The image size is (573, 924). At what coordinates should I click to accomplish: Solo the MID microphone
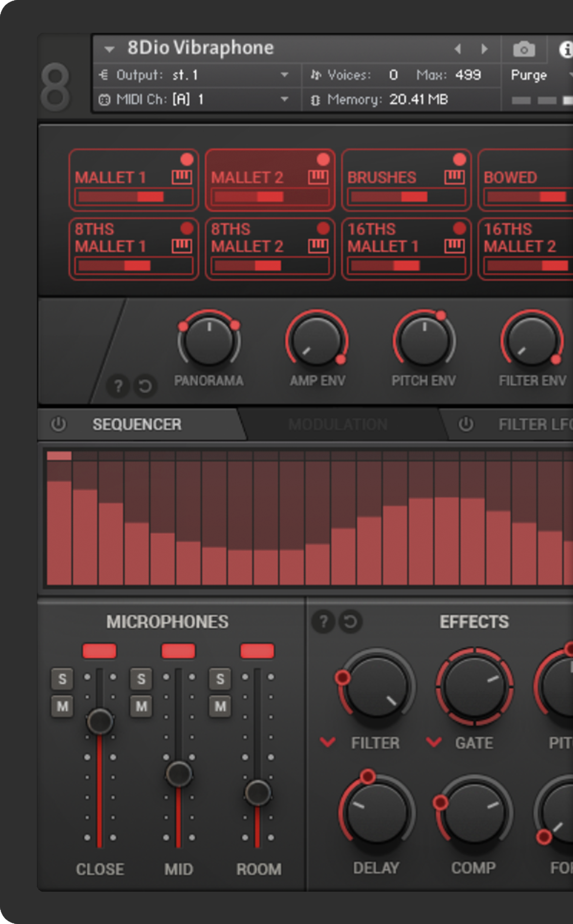point(141,679)
